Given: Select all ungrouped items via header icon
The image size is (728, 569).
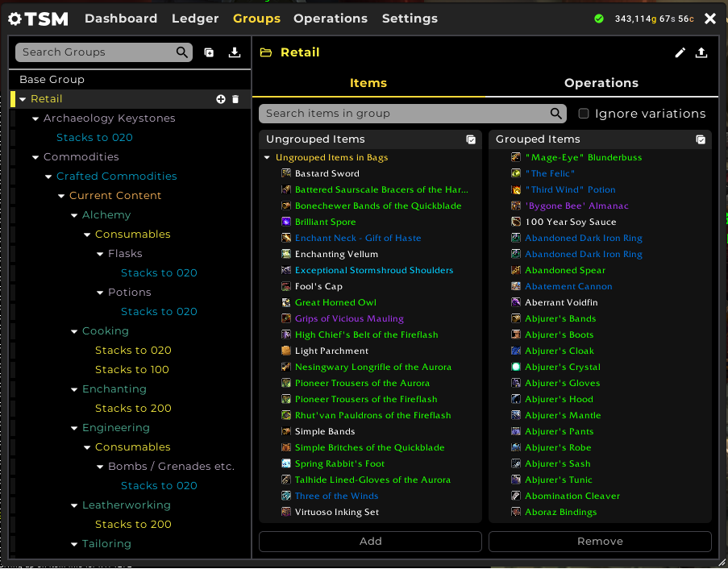Looking at the screenshot, I should point(471,139).
